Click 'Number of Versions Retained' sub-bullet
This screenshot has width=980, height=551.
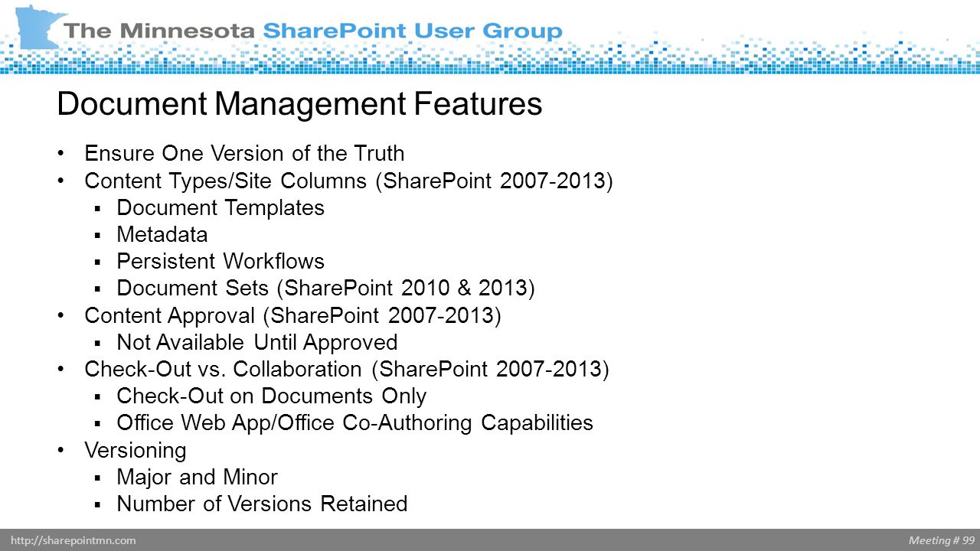click(262, 504)
